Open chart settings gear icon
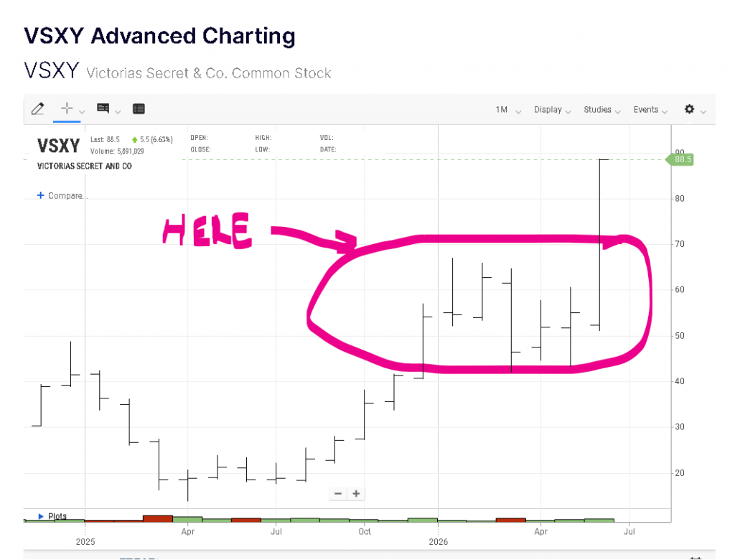Image resolution: width=735 pixels, height=560 pixels. [x=689, y=109]
